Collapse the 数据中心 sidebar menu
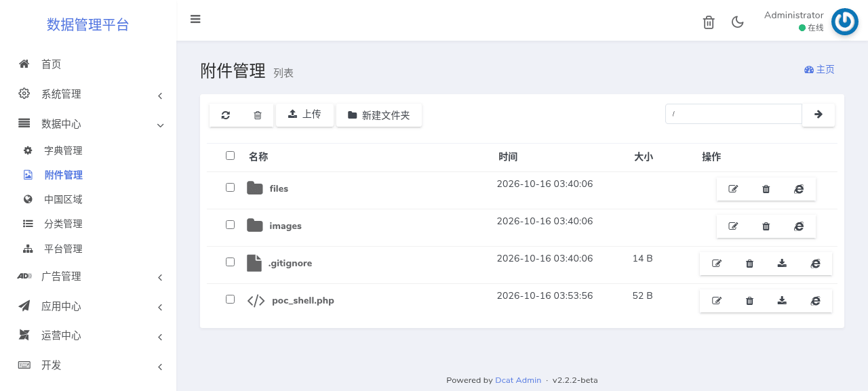The height and width of the screenshot is (391, 868). coord(88,124)
